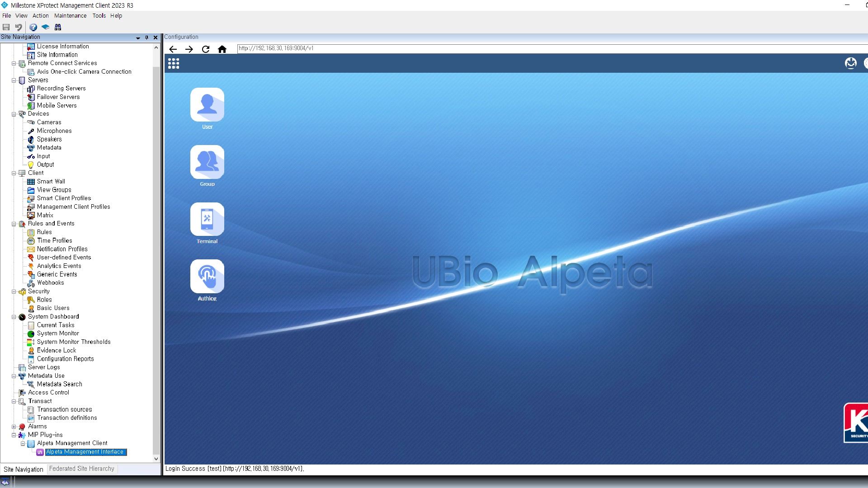Open the Tools menu

coord(99,15)
